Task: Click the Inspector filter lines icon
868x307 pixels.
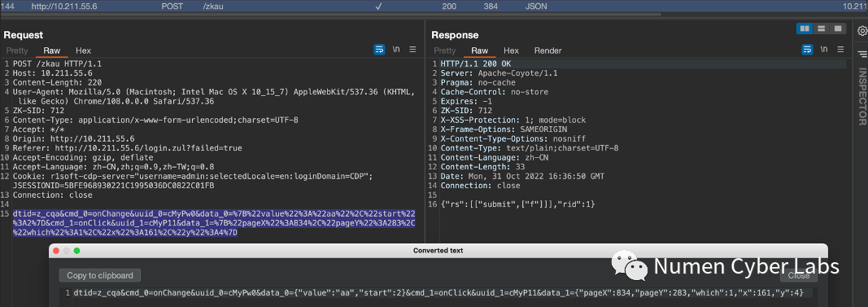Action: (862, 54)
